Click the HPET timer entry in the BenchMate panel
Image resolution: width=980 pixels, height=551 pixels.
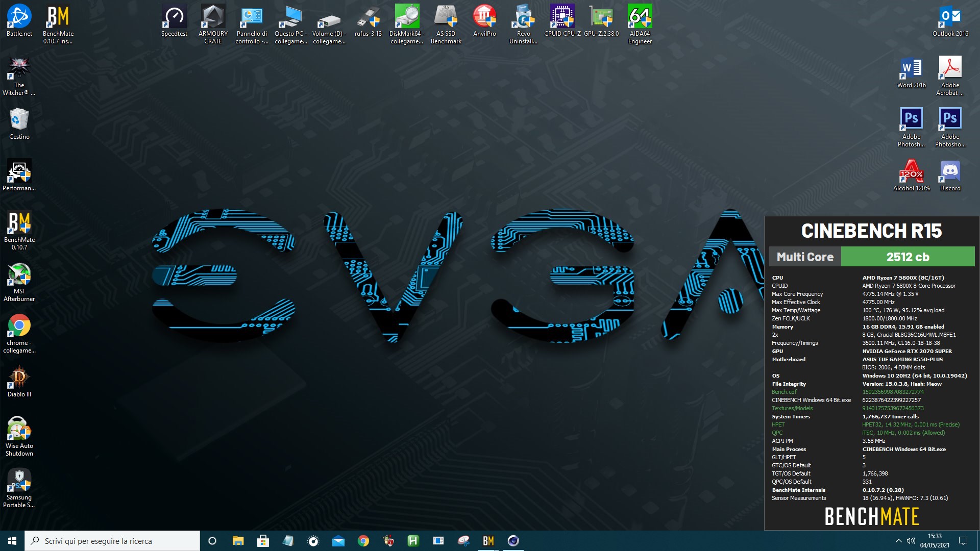click(x=778, y=424)
